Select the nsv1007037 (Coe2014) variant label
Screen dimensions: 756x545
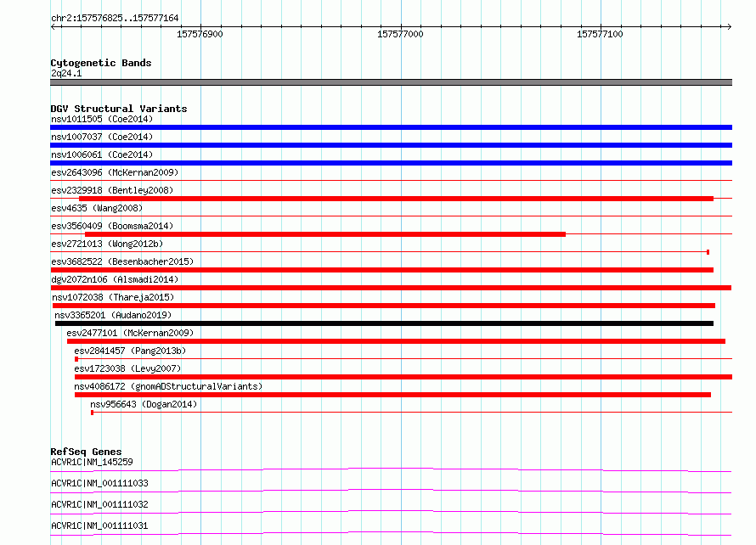coord(102,137)
